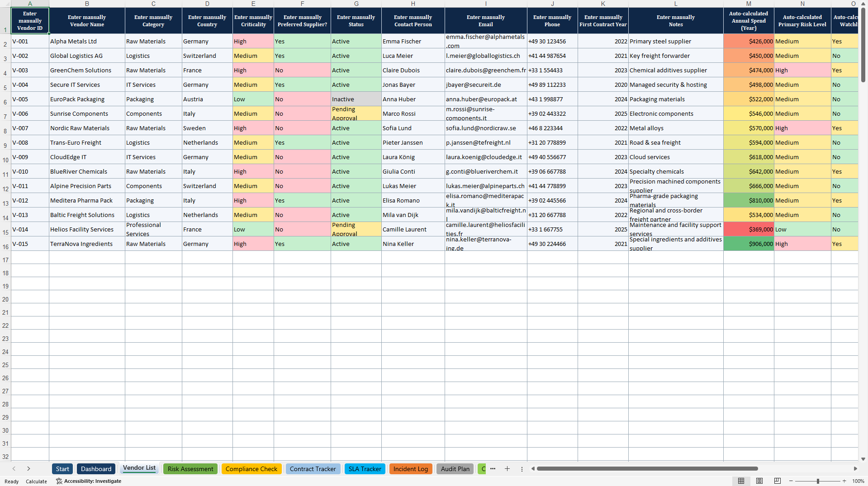Show more hidden sheet tabs (ellipsis)
Viewport: 868px width, 486px height.
coord(493,469)
